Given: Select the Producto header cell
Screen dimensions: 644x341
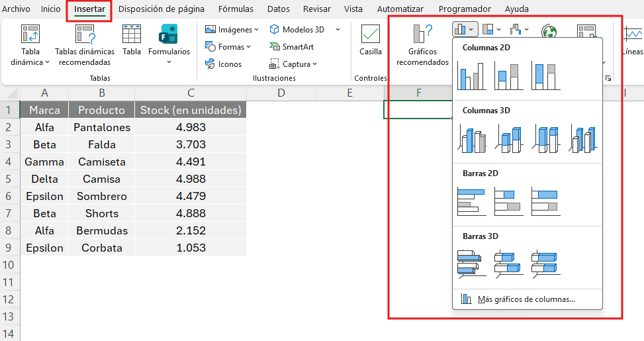Looking at the screenshot, I should 101,110.
